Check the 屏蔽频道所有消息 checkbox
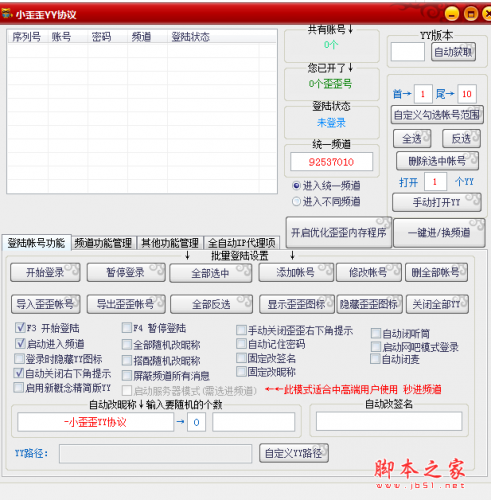491x500 pixels. pos(127,376)
